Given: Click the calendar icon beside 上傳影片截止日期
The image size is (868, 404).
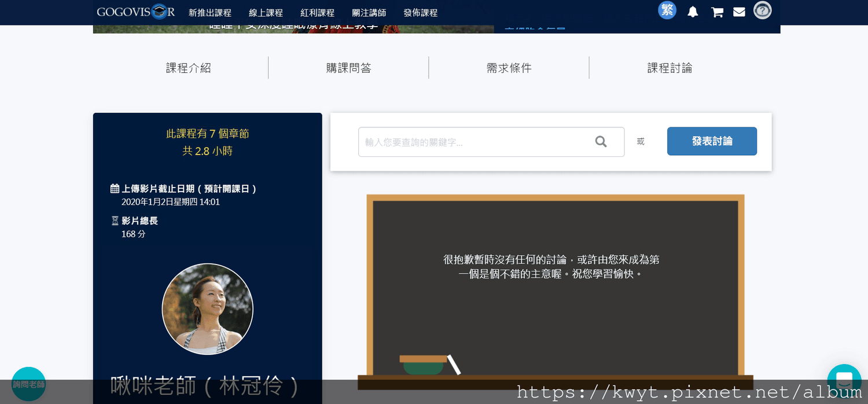Looking at the screenshot, I should (x=115, y=188).
